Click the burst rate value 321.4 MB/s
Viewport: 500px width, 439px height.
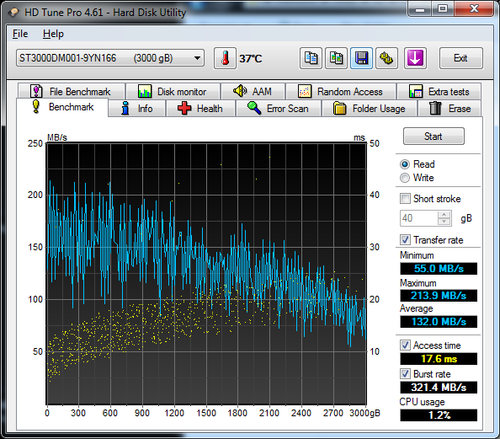click(x=439, y=387)
